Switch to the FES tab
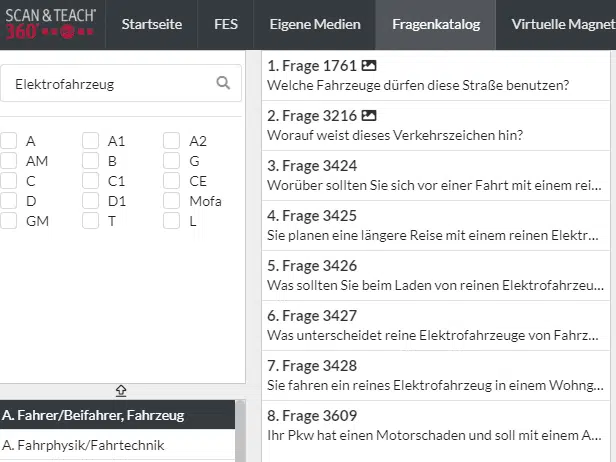This screenshot has width=616, height=462. [x=225, y=25]
